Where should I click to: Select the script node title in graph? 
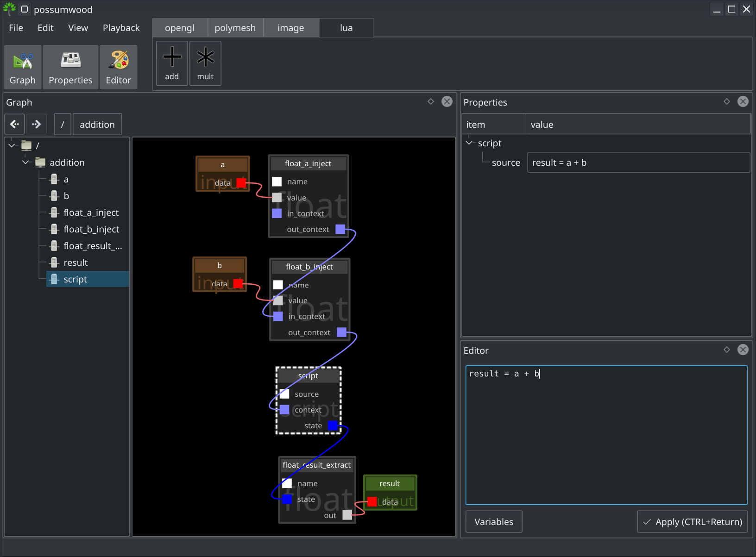(x=308, y=376)
